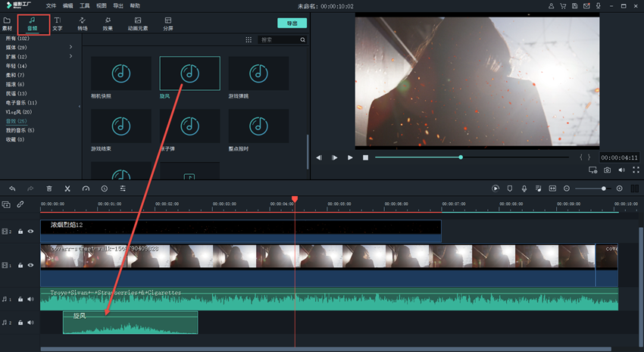
Task: Delete the selected clip with trash icon
Action: click(x=49, y=188)
